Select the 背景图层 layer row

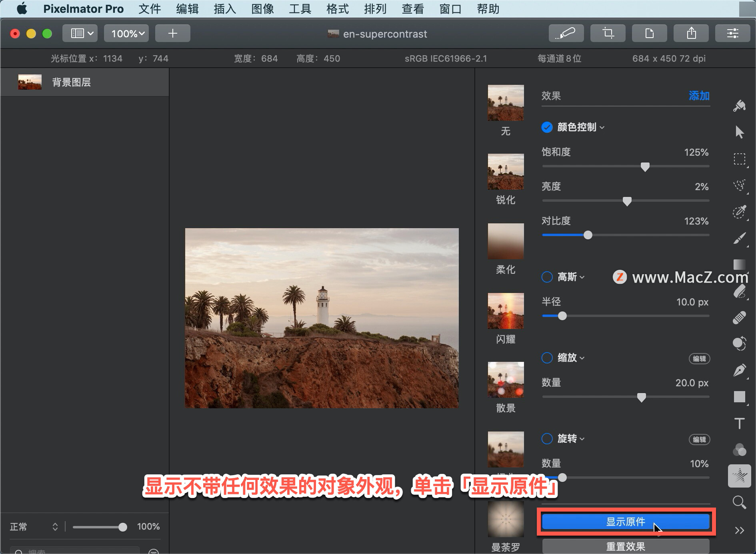(84, 82)
